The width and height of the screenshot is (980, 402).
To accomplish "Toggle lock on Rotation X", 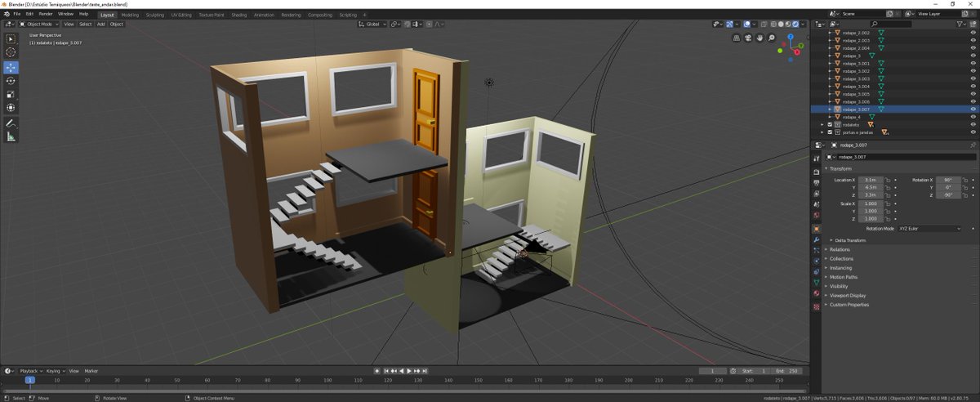I will 965,180.
